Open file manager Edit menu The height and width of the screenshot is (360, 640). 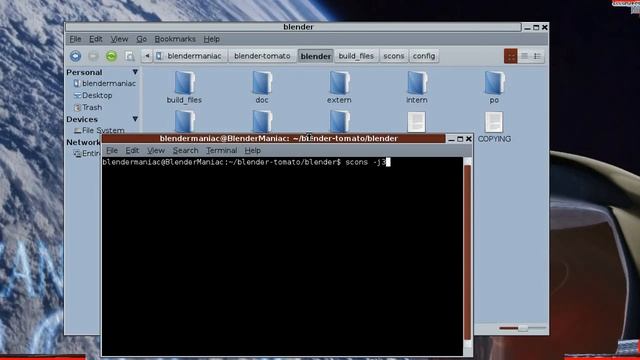(96, 39)
